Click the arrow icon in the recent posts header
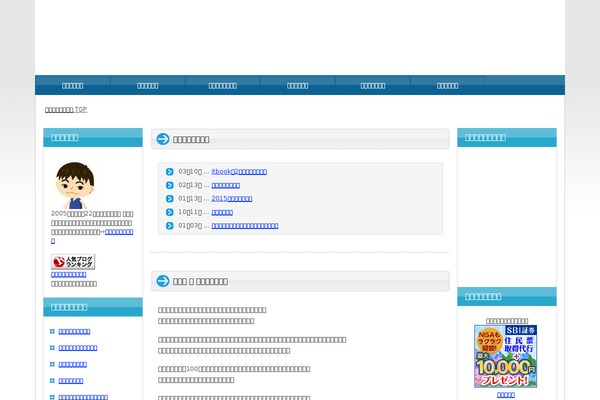The image size is (600, 400). click(163, 139)
